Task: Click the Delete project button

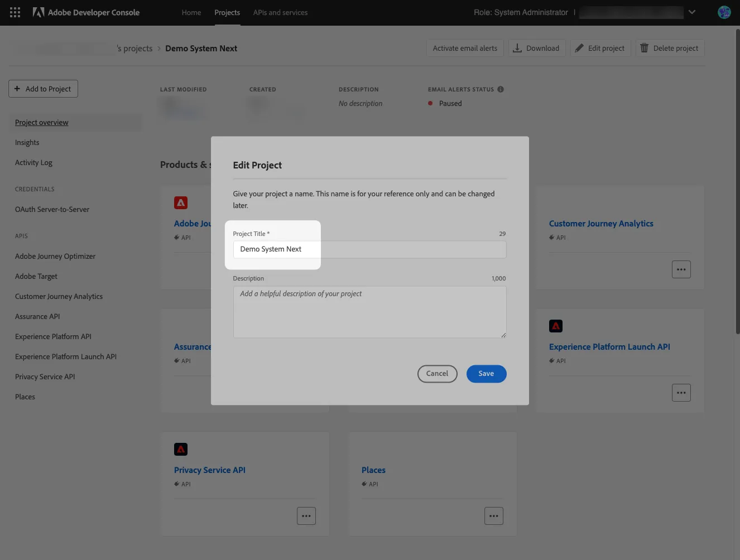Action: point(670,48)
